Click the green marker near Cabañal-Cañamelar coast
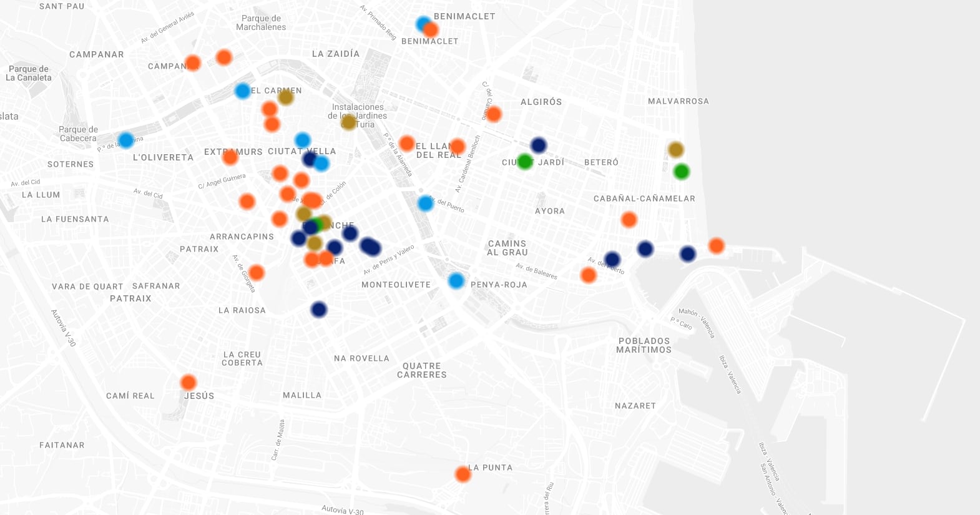980x515 pixels. tap(682, 172)
